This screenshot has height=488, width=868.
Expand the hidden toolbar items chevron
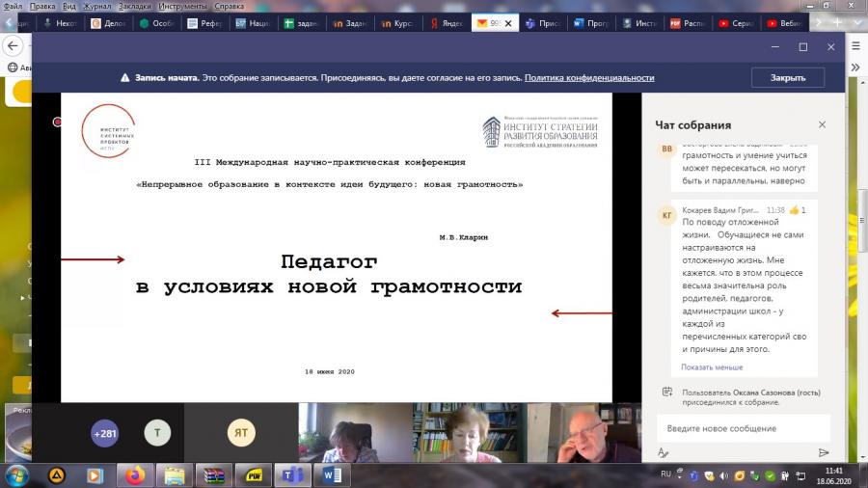855,68
